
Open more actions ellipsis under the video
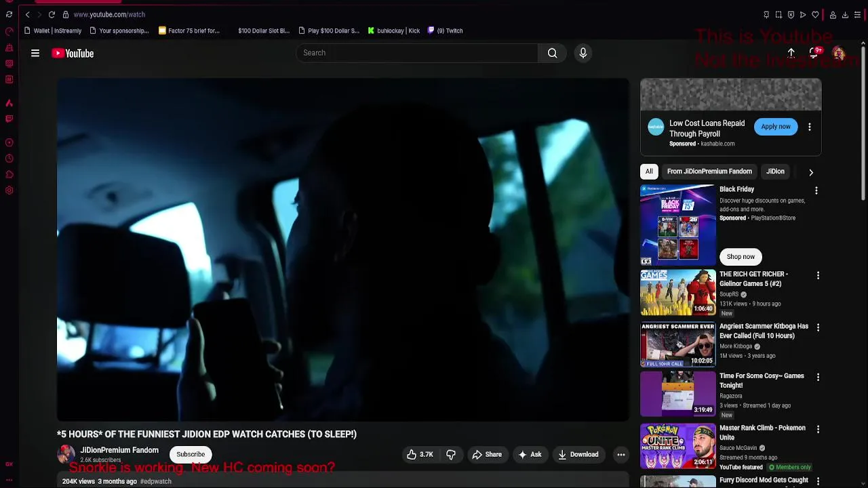pos(620,455)
